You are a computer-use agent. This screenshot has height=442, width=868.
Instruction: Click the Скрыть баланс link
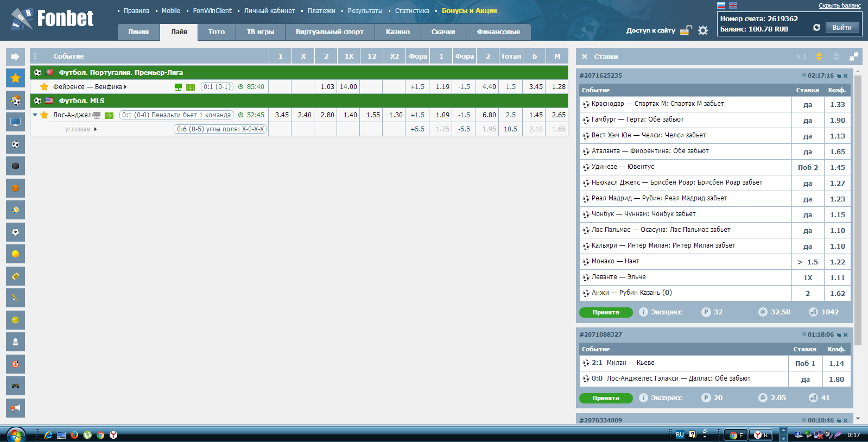[840, 5]
